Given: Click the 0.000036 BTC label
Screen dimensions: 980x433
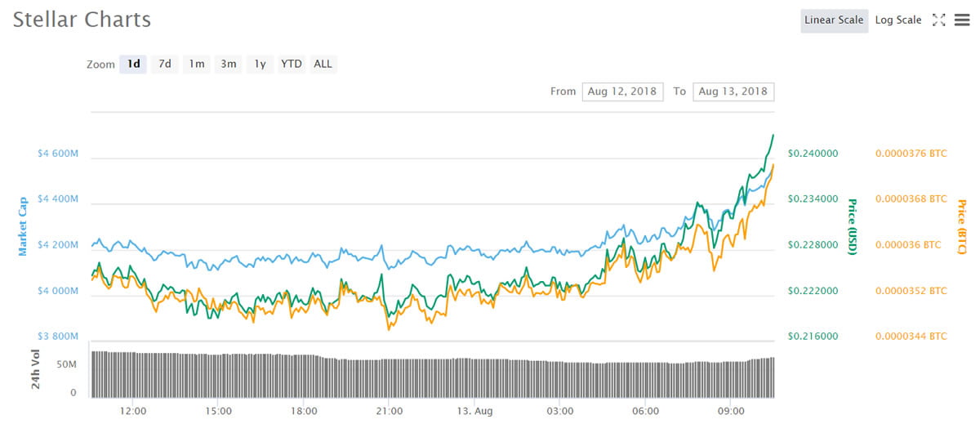Looking at the screenshot, I should [908, 244].
